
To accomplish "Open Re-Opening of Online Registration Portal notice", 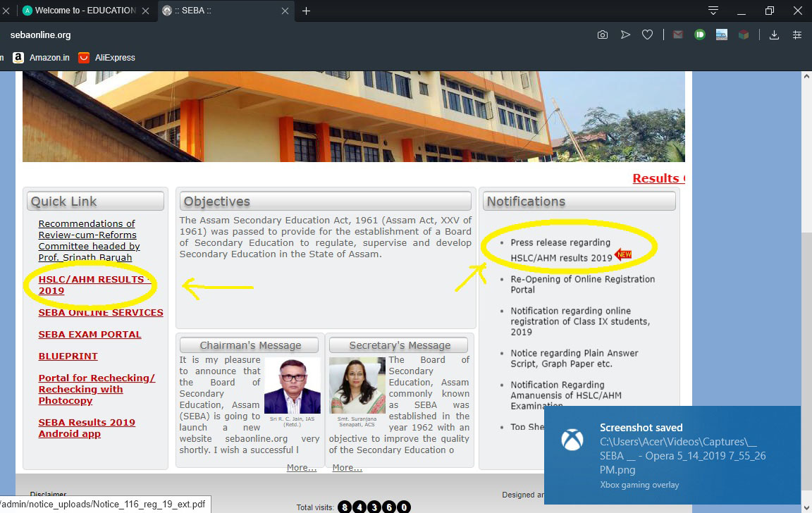I will pyautogui.click(x=583, y=284).
